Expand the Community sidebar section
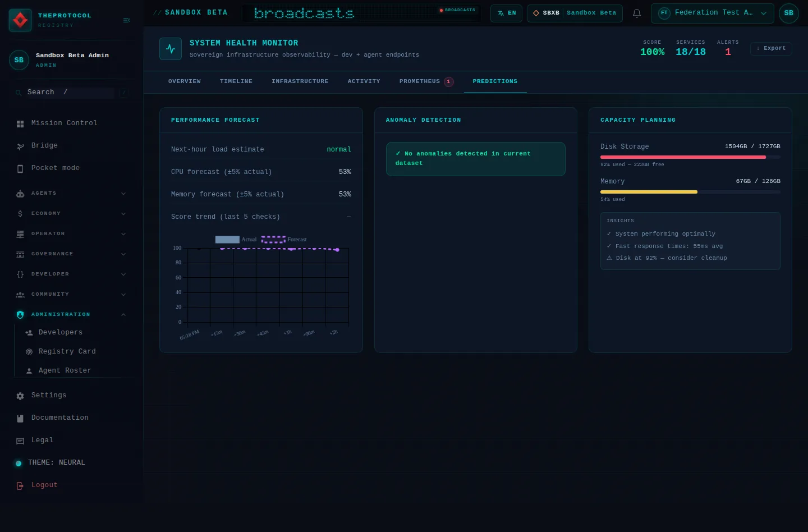This screenshot has width=808, height=532. (71, 295)
